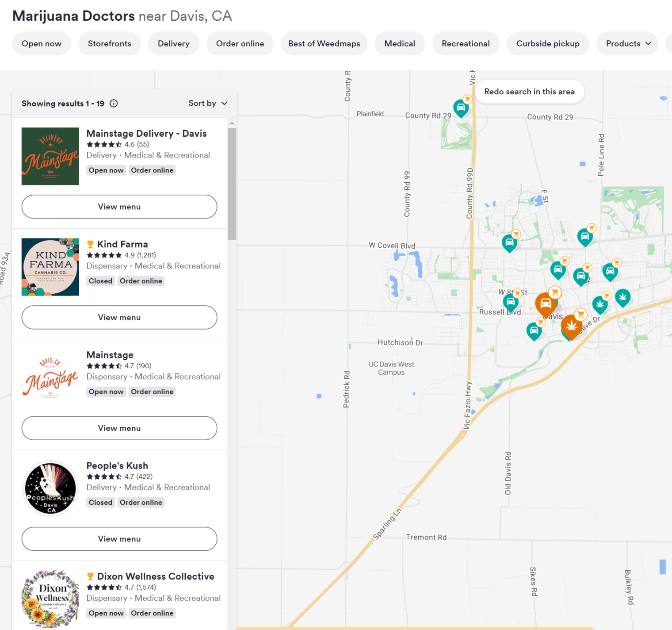Image resolution: width=672 pixels, height=630 pixels.
Task: Toggle the Recreational filter chip
Action: 466,43
